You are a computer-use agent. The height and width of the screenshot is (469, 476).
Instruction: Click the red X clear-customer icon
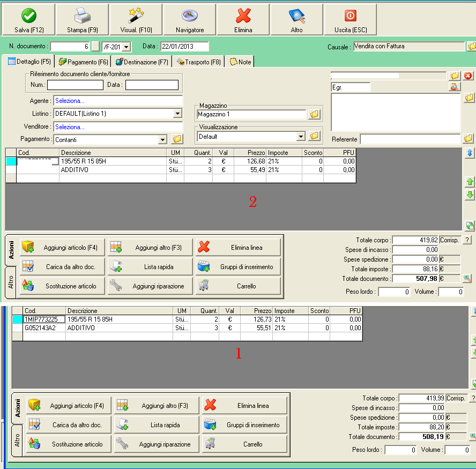468,76
